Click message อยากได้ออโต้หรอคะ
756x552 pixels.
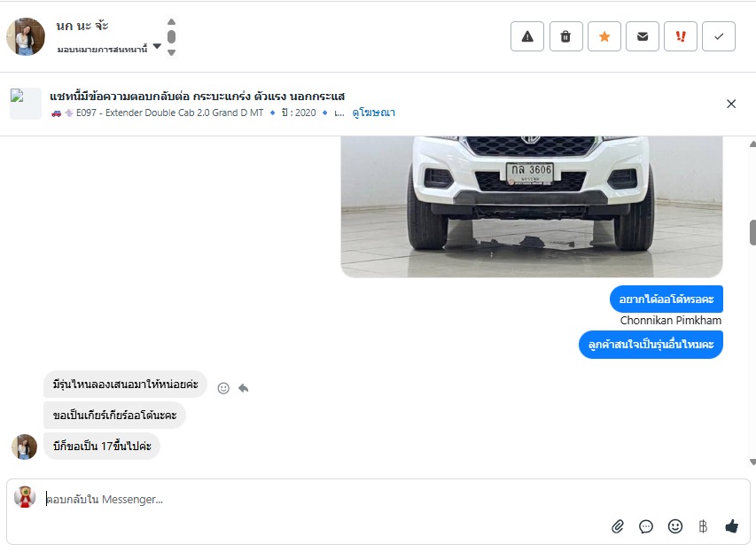(666, 299)
